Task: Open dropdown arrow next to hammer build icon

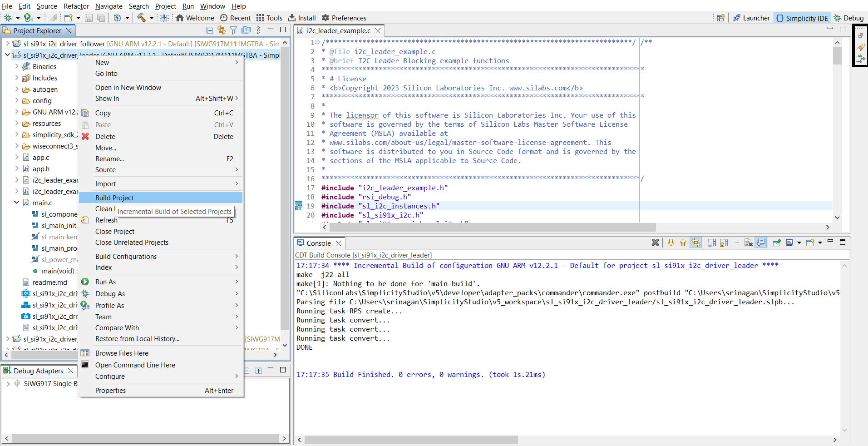Action: click(152, 18)
